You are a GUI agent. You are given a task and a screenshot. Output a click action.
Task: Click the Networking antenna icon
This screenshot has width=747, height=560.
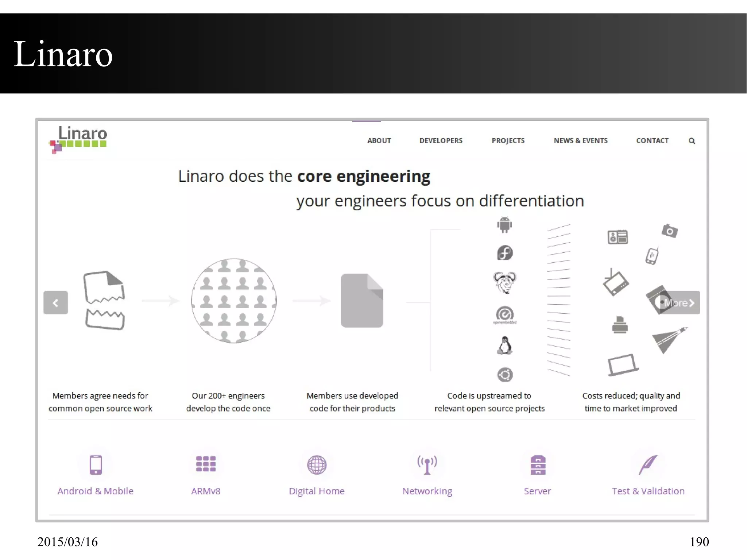tap(427, 464)
